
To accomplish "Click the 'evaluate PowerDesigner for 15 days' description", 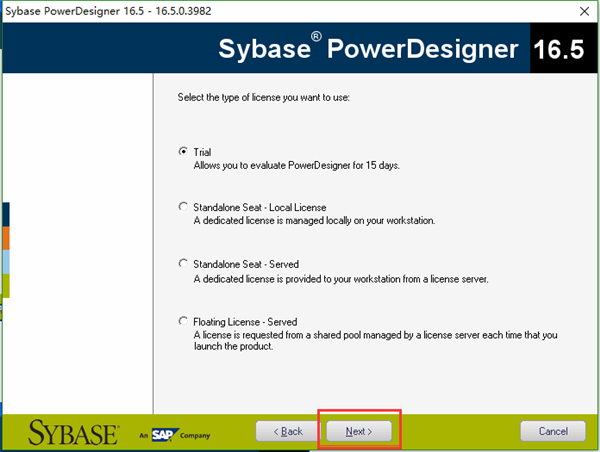I will point(297,166).
